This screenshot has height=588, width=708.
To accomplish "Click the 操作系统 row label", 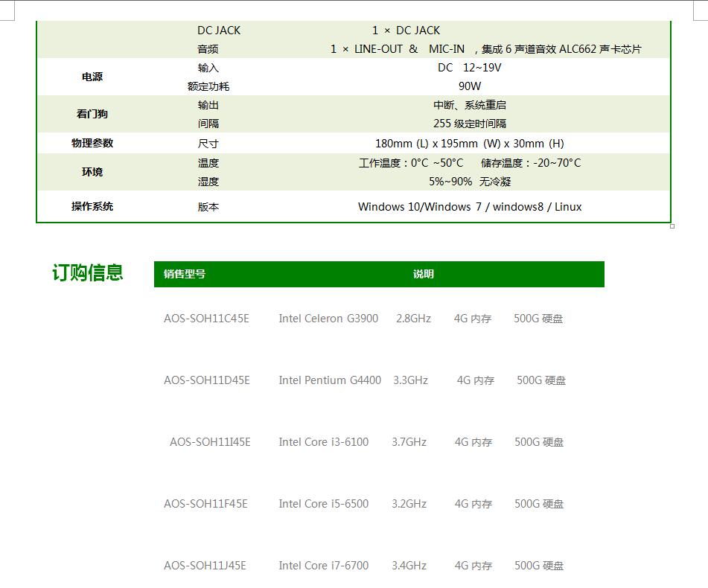I will [92, 206].
